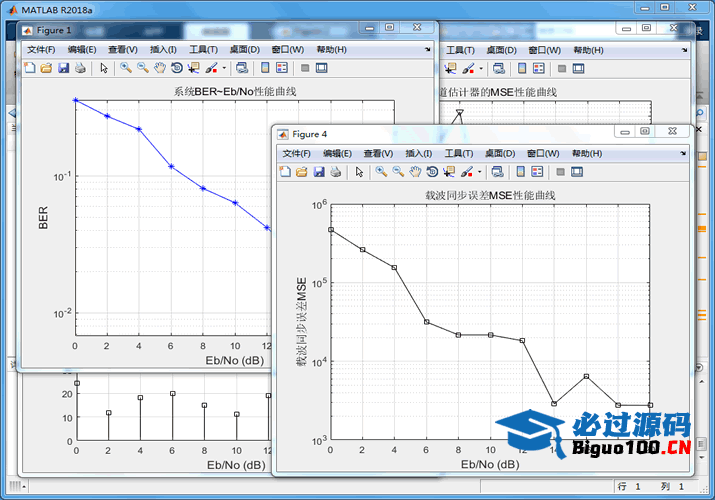Hide plot tools icon in Figure 4

[x=560, y=172]
